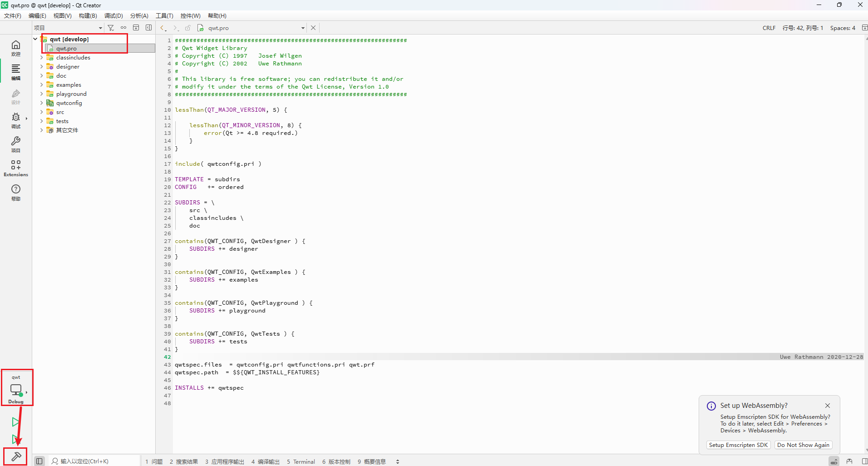Open the Welcome (欢迎) mode
Screen dimensions: 868x466
coord(16,48)
